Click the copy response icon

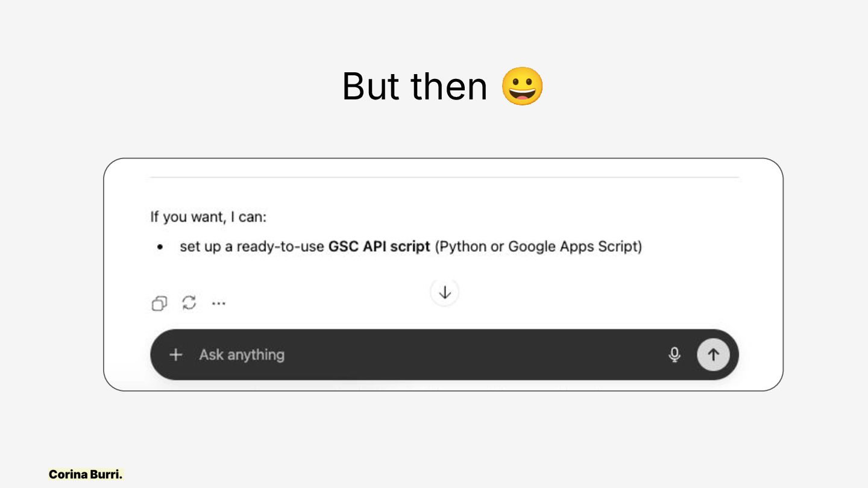click(159, 303)
